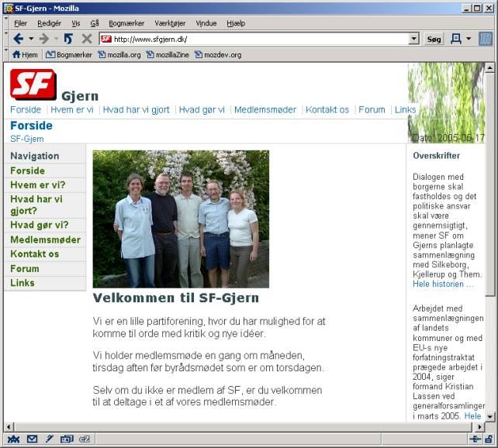Open the Hjælp menu
Image resolution: width=498 pixels, height=448 pixels.
[236, 23]
